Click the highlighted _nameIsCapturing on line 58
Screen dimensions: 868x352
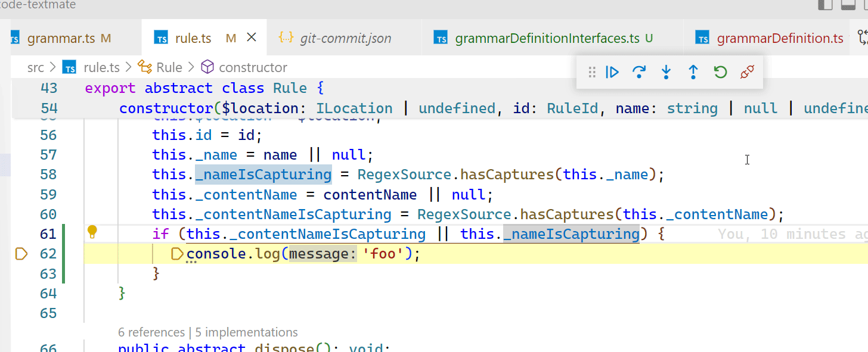[x=263, y=175]
